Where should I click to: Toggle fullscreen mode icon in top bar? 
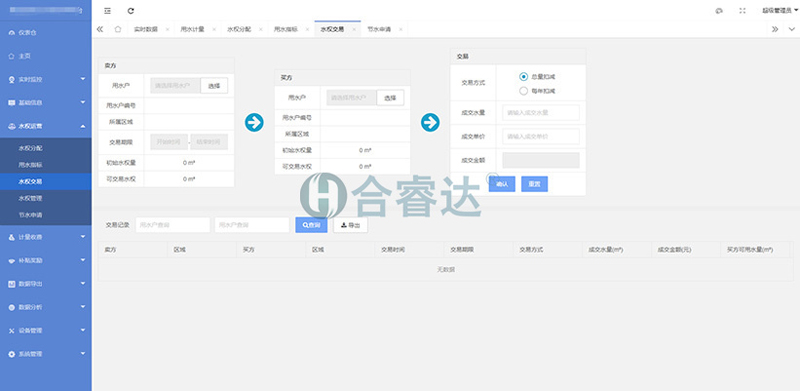pyautogui.click(x=742, y=11)
